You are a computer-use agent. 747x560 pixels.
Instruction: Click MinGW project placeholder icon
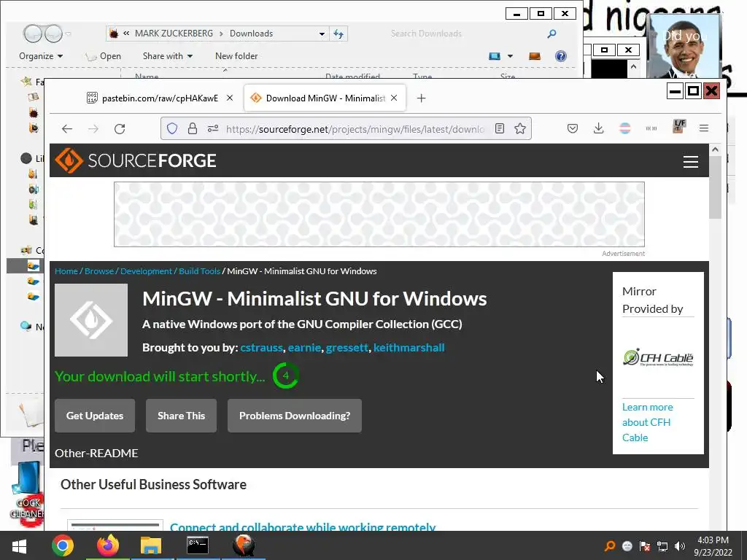pos(91,320)
